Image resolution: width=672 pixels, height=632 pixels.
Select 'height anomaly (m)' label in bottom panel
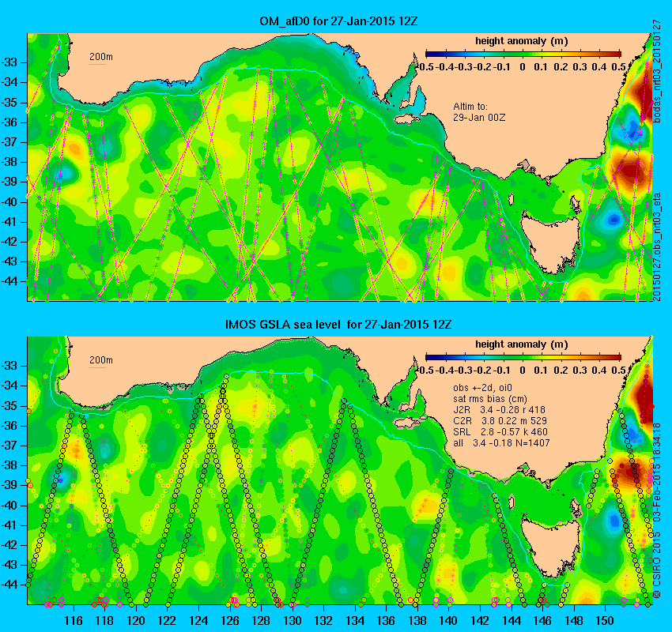pyautogui.click(x=522, y=344)
